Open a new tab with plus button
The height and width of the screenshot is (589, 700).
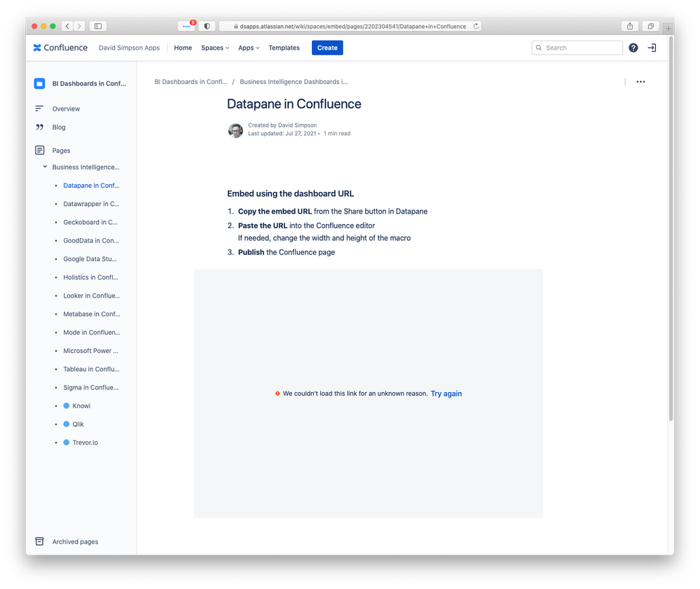point(668,29)
